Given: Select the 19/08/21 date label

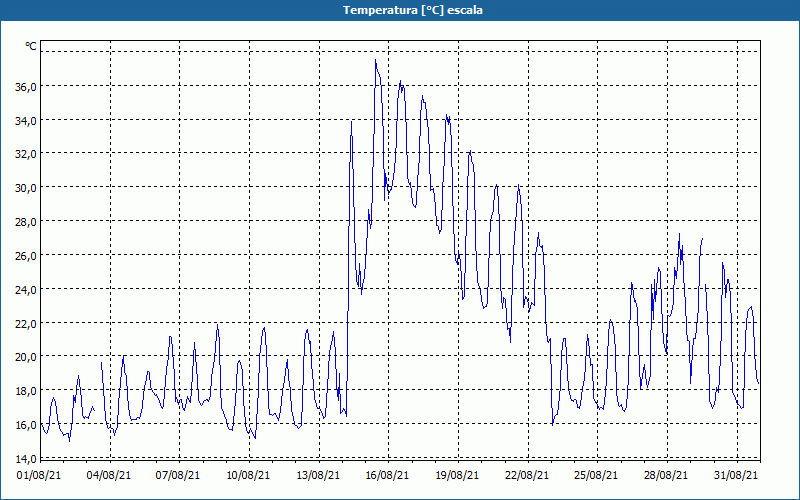Looking at the screenshot, I should click(457, 475).
